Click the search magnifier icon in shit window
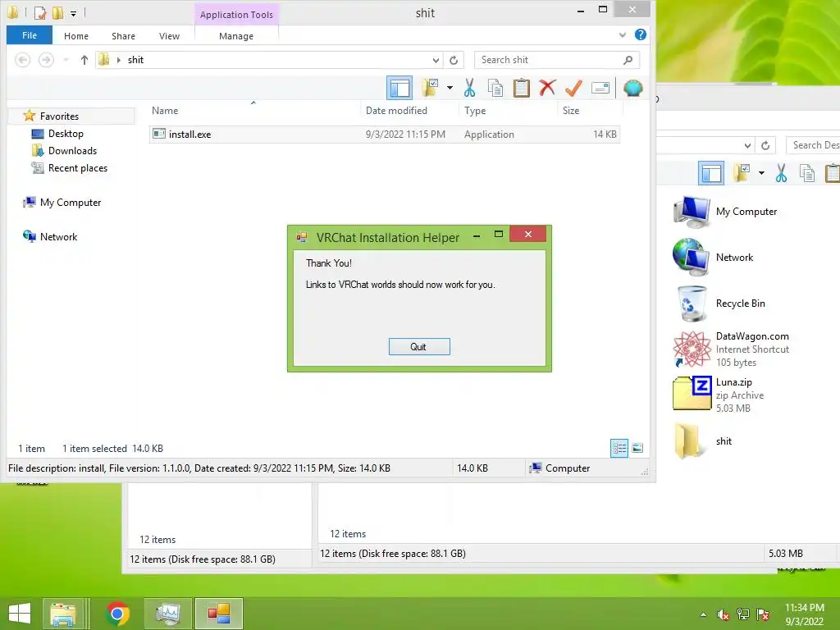The height and width of the screenshot is (630, 840). coord(628,60)
